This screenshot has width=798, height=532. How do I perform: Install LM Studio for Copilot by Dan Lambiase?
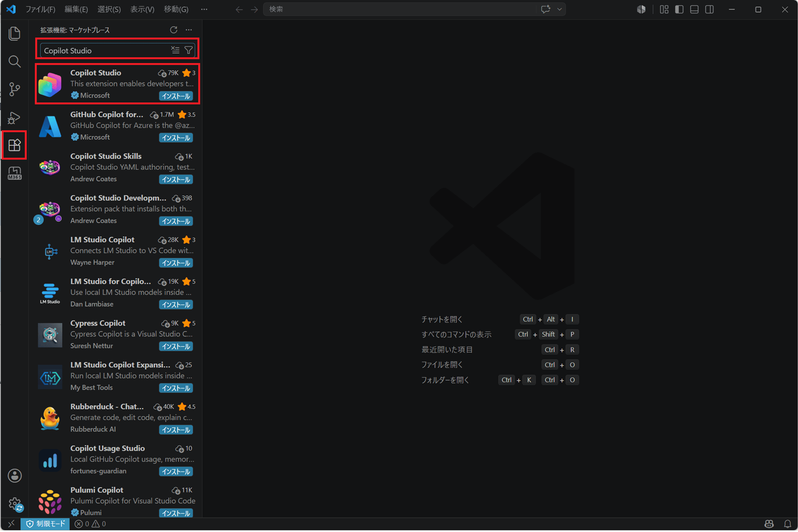tap(176, 305)
